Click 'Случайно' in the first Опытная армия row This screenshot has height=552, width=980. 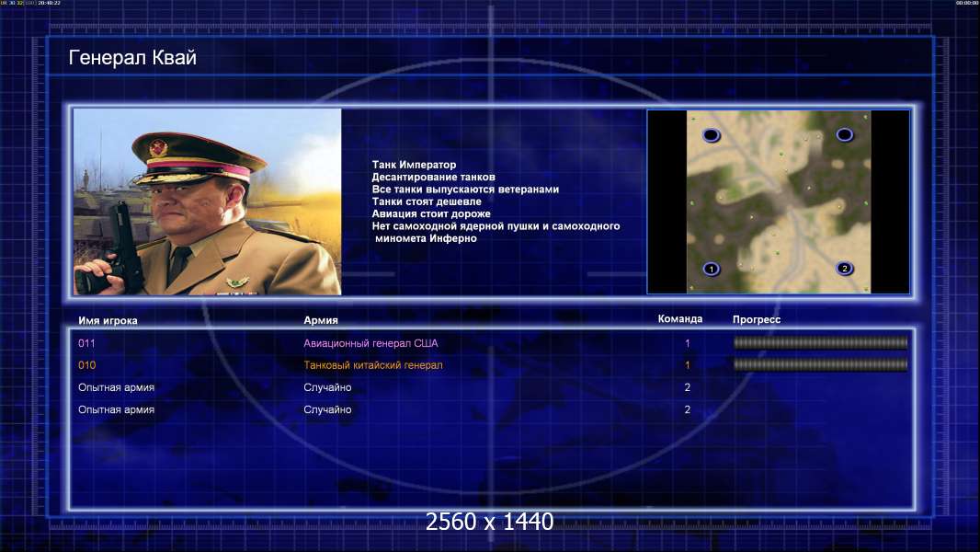pos(327,387)
